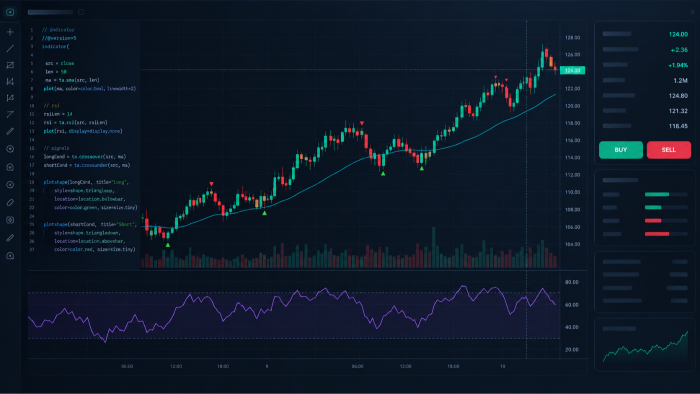Click the 20.00 RSI axis label
700x394 pixels.
pyautogui.click(x=571, y=350)
